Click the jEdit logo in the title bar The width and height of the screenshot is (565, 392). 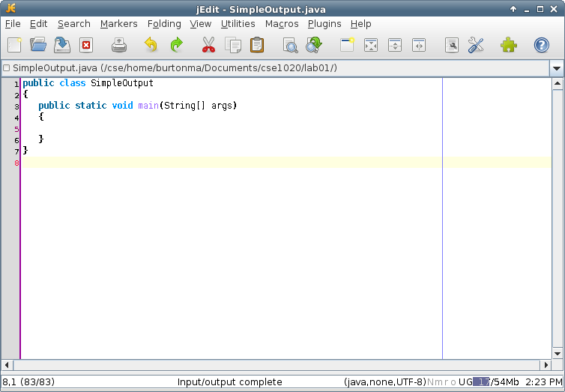10,8
